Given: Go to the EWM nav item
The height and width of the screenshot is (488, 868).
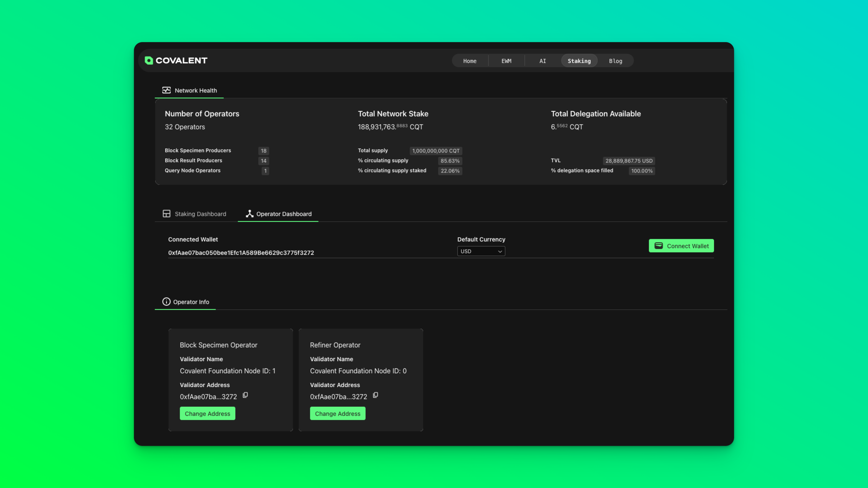Looking at the screenshot, I should point(506,61).
